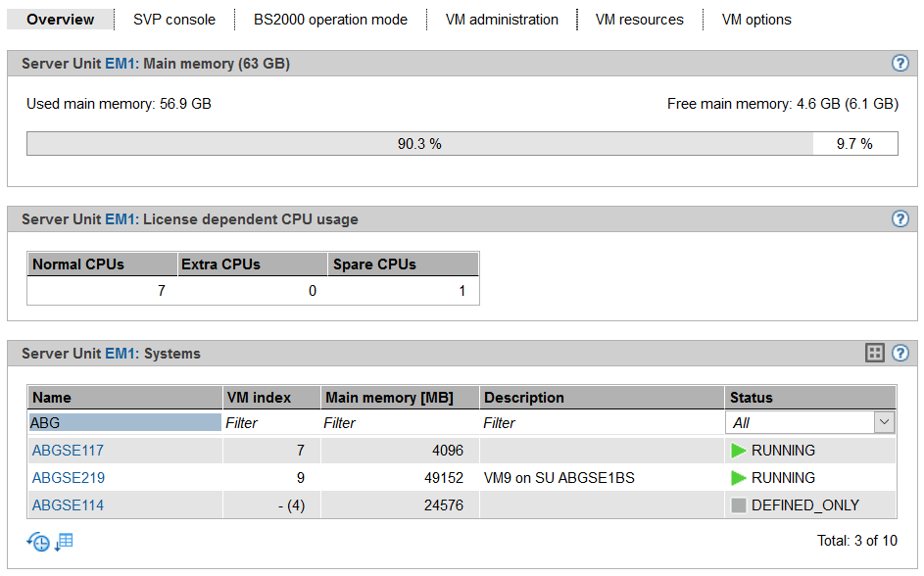This screenshot has height=576, width=924.
Task: Click gray status icon for ABGSE114
Action: coord(739,505)
